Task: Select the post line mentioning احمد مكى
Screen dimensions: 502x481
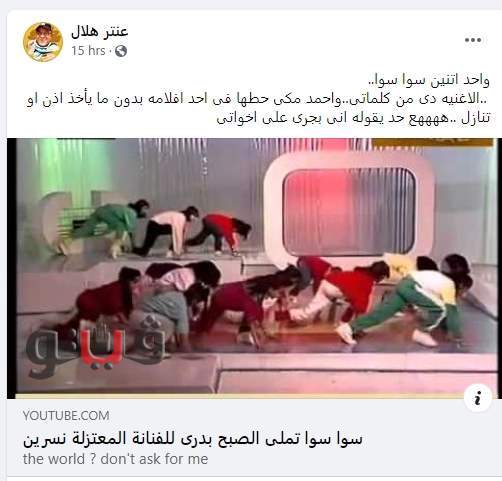Action: pyautogui.click(x=257, y=99)
